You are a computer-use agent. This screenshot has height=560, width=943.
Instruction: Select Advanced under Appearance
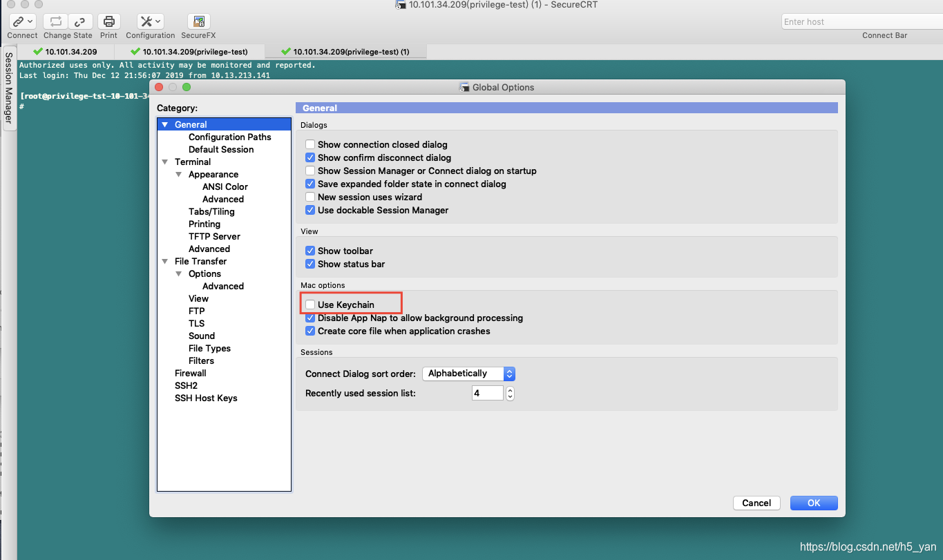click(x=223, y=199)
